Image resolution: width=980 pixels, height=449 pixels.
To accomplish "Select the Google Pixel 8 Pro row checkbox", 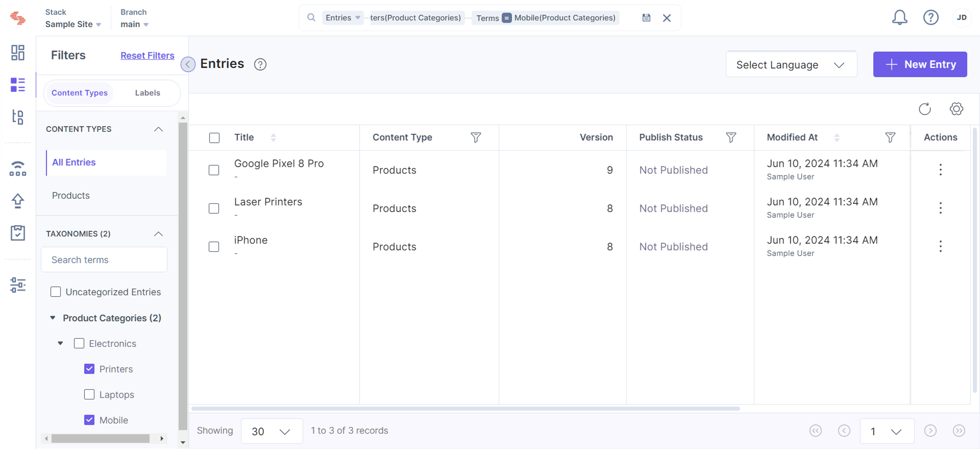I will 214,170.
